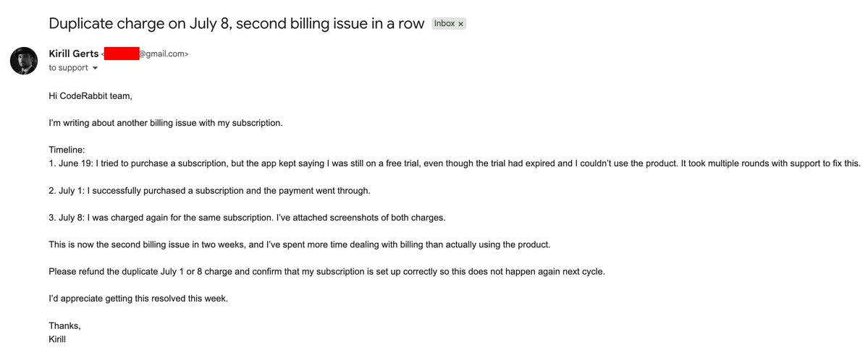Click the July 8 timeline entry
Screen dimensions: 868x355
[x=247, y=218]
